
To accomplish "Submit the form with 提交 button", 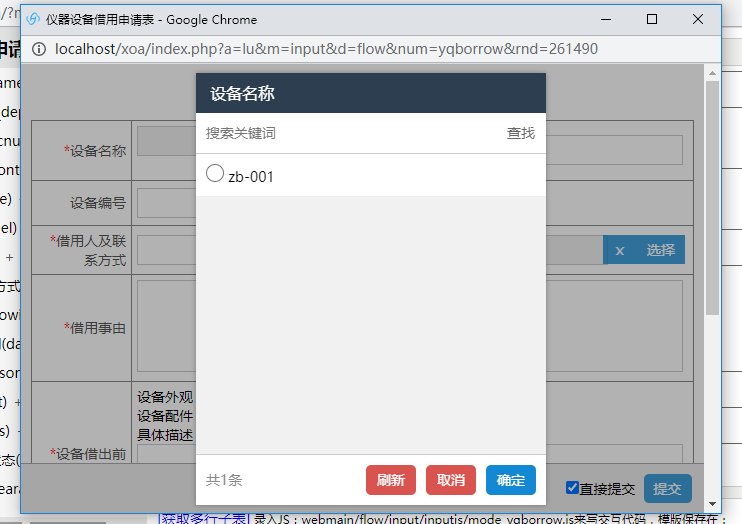I will click(x=667, y=488).
